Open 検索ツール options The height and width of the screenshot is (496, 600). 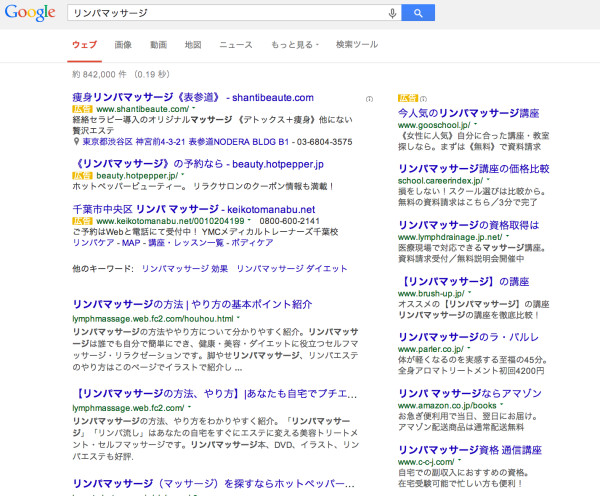coord(357,45)
